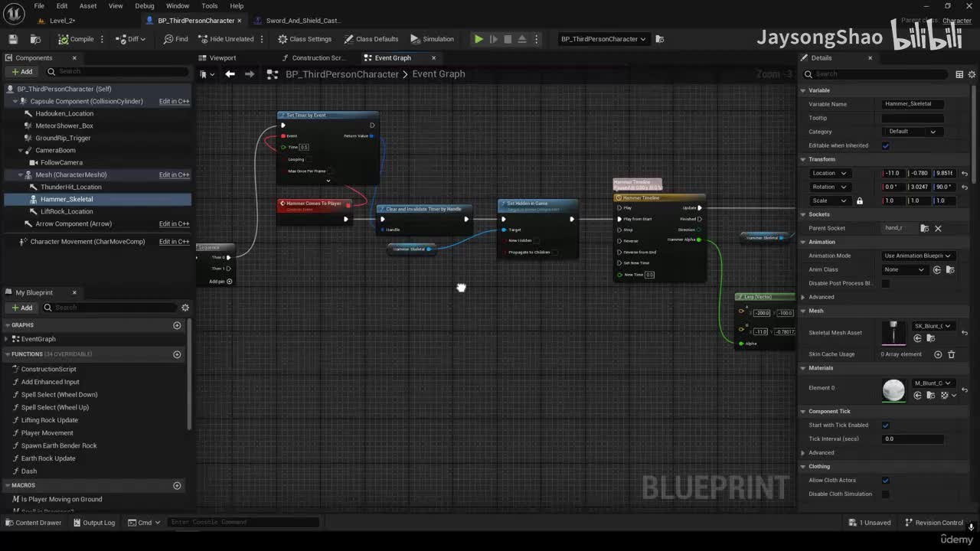
Task: Toggle Disable Cloth Simulation checkbox
Action: 886,494
